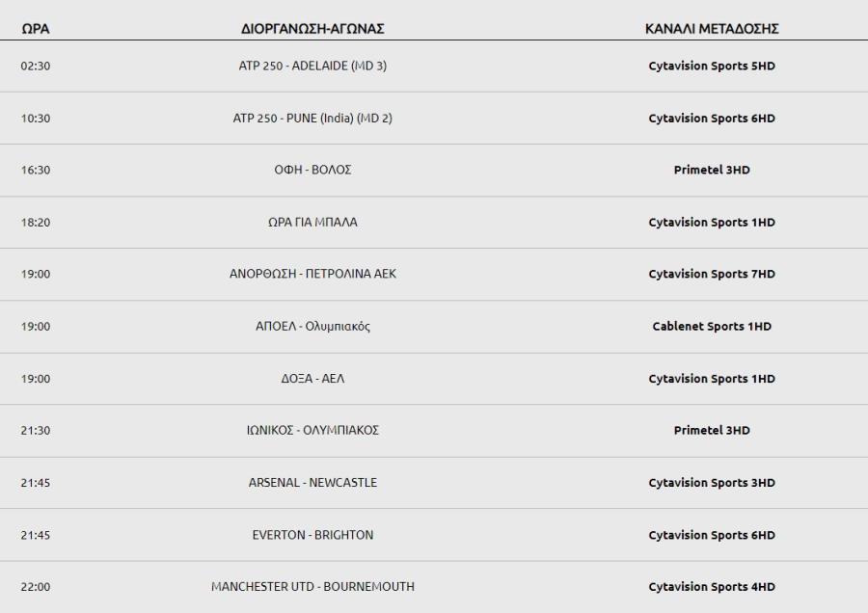This screenshot has width=868, height=613.
Task: Click the ΩΡΑ ΓΙΑ ΜΠΑΛΑ program entry
Action: (312, 223)
